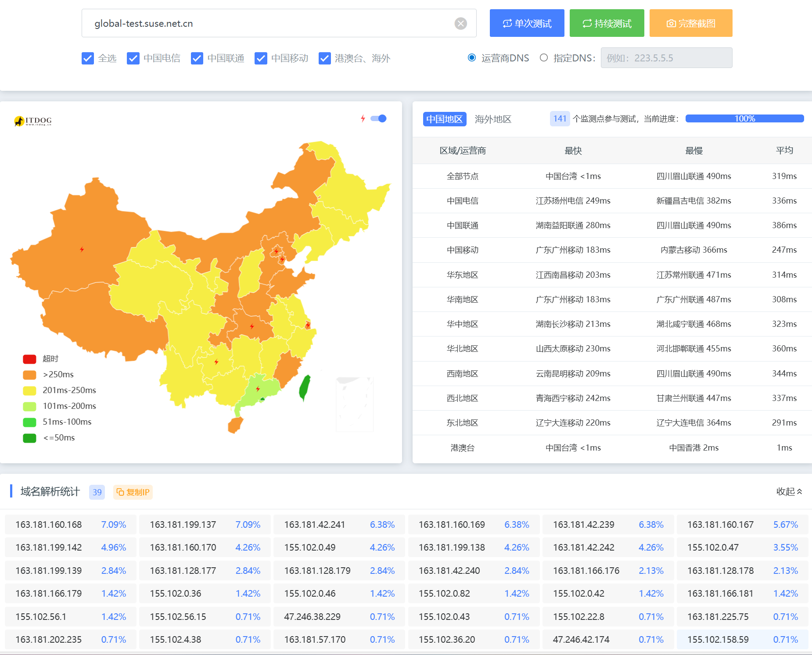The height and width of the screenshot is (655, 812).
Task: Click IP 155.102.158.59
Action: pos(718,640)
